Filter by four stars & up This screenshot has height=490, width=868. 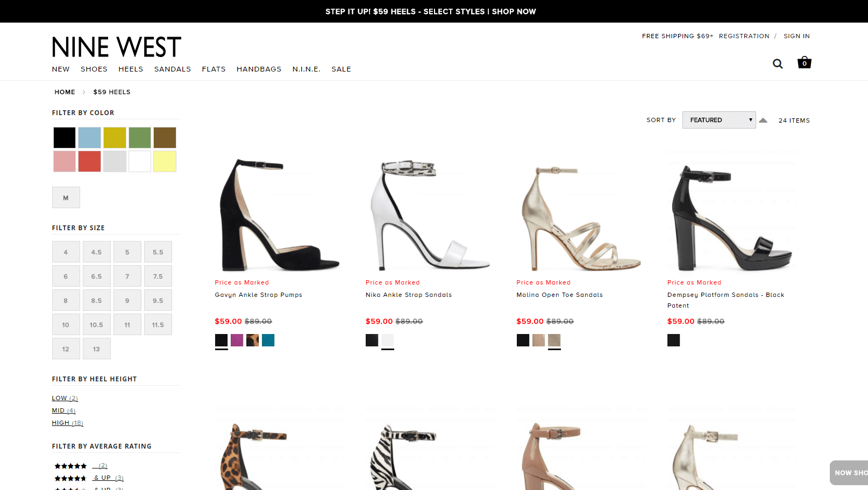[89, 478]
